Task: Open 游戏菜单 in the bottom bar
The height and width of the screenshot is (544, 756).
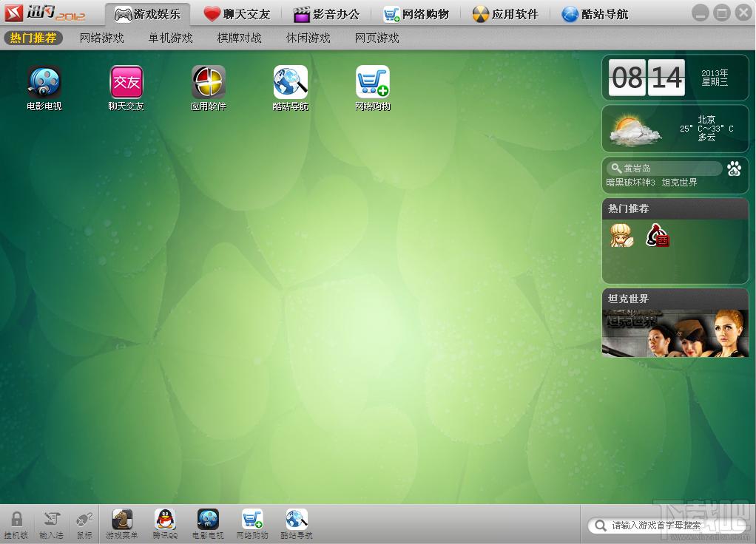Action: pyautogui.click(x=122, y=524)
